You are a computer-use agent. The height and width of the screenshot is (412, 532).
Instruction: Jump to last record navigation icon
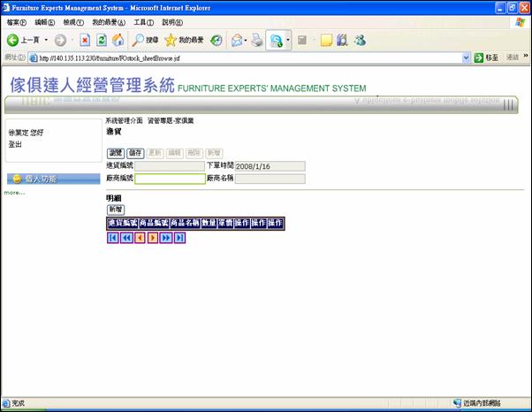pyautogui.click(x=179, y=238)
